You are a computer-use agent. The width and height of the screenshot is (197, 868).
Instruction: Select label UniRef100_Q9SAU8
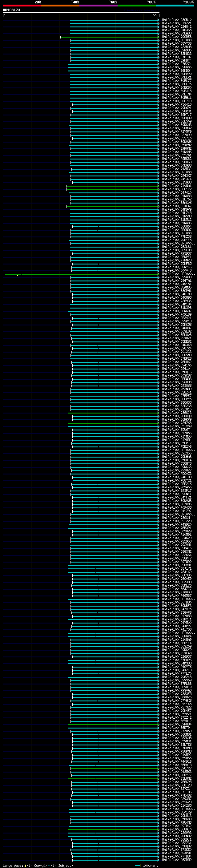tap(176, 277)
